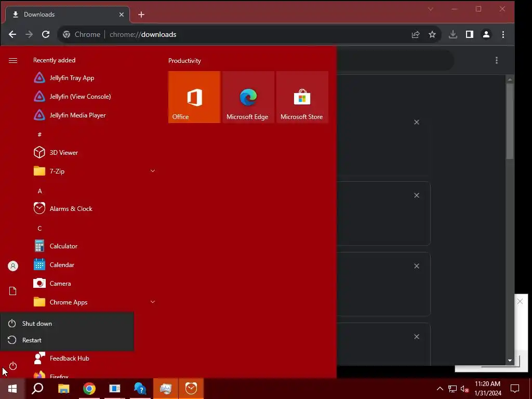
Task: Select Restart in power menu
Action: (x=67, y=340)
